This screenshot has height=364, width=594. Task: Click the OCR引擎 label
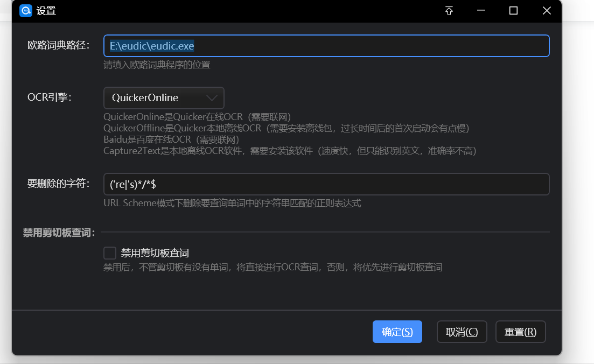(49, 97)
